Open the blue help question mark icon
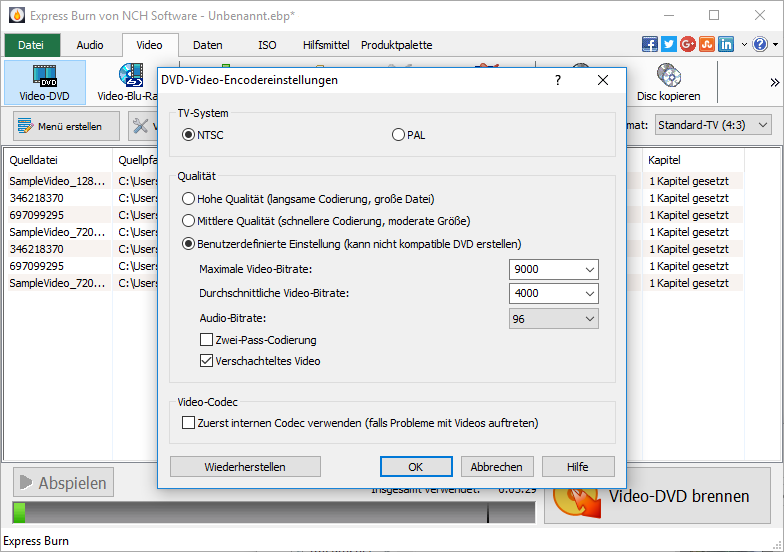784x552 pixels. pyautogui.click(x=760, y=44)
